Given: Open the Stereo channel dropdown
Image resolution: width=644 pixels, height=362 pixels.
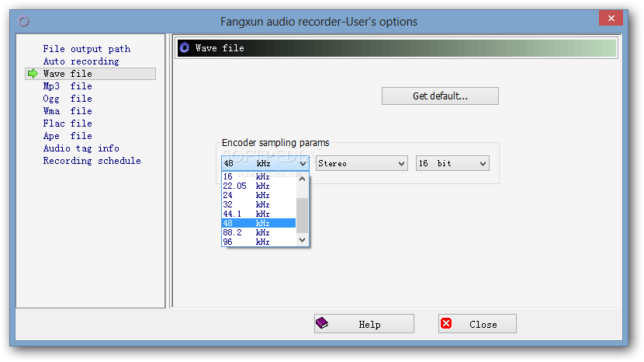Looking at the screenshot, I should tap(362, 163).
